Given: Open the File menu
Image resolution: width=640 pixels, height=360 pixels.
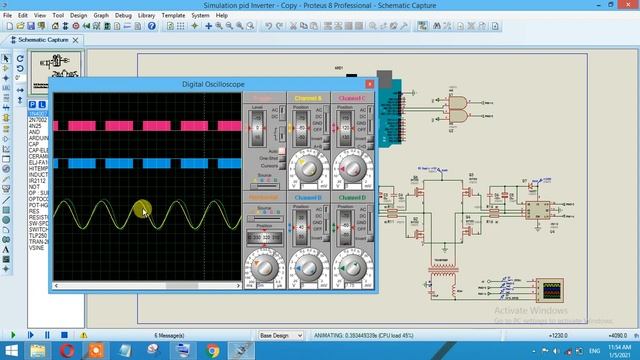Looking at the screenshot, I should coord(7,16).
